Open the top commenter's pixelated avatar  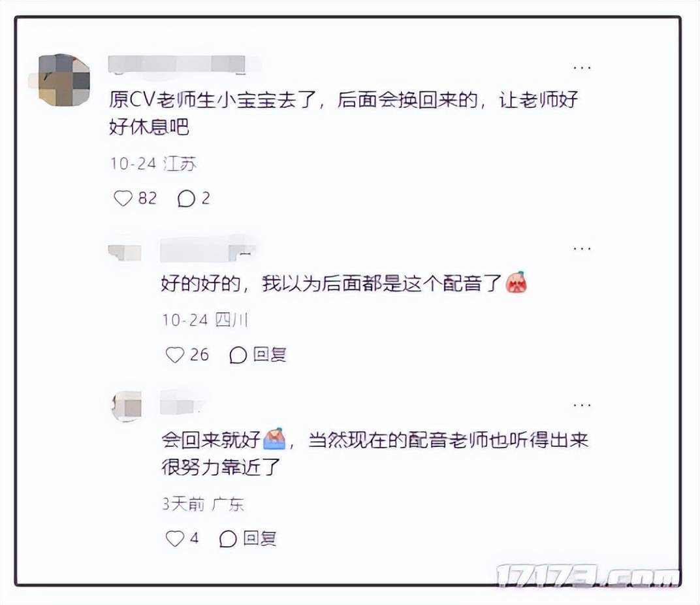[63, 80]
